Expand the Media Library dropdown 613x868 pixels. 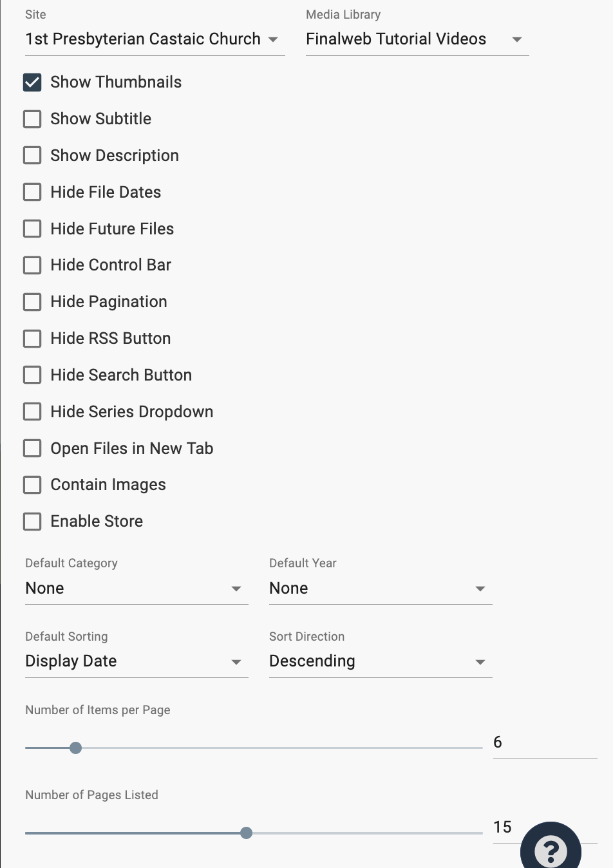click(x=417, y=39)
